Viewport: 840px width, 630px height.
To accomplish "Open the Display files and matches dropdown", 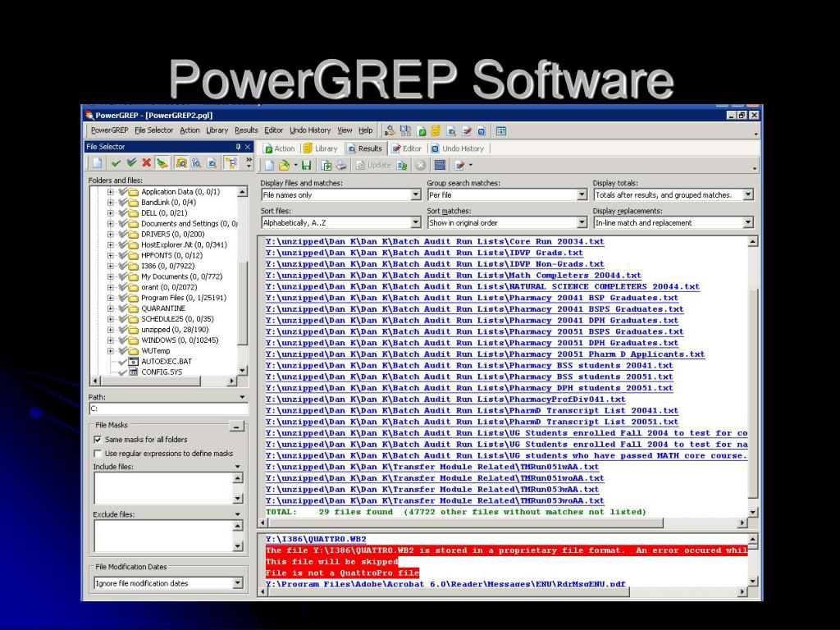I will coord(416,195).
